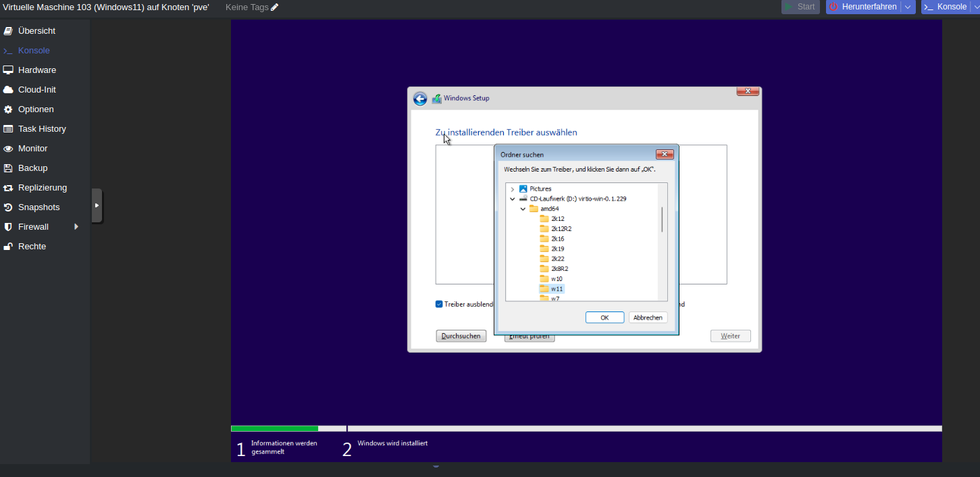Click the Optionen gear icon
Viewport: 980px width, 477px height.
[8, 109]
